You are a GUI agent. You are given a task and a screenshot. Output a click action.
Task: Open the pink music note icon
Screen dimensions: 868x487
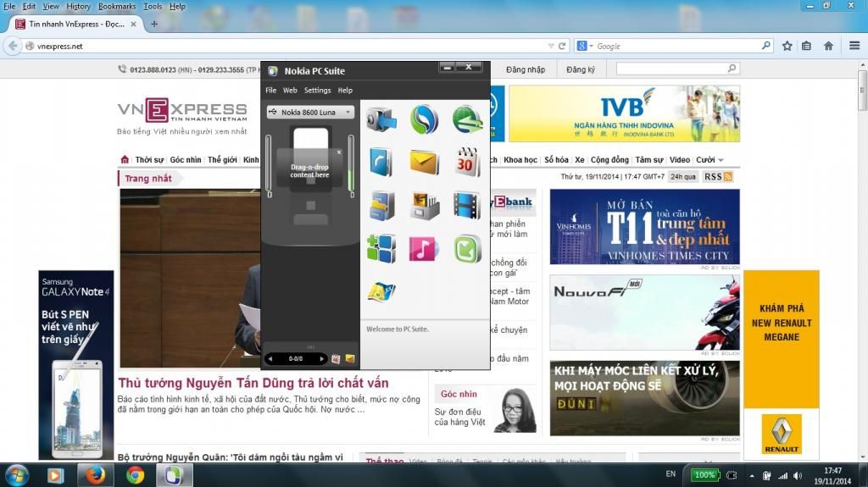click(x=425, y=249)
